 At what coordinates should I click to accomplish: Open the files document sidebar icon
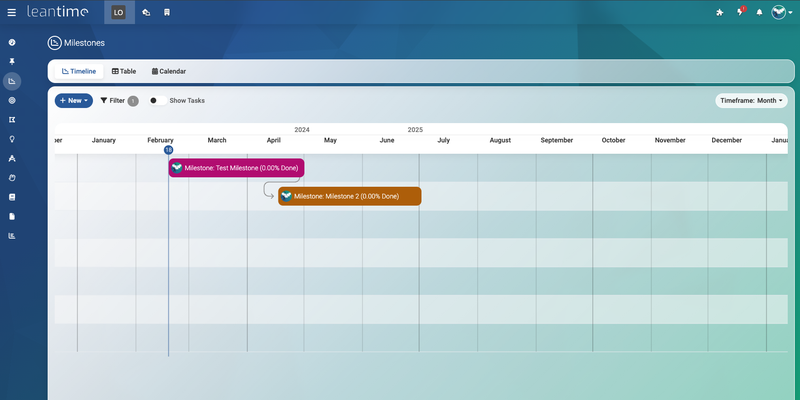pyautogui.click(x=12, y=216)
